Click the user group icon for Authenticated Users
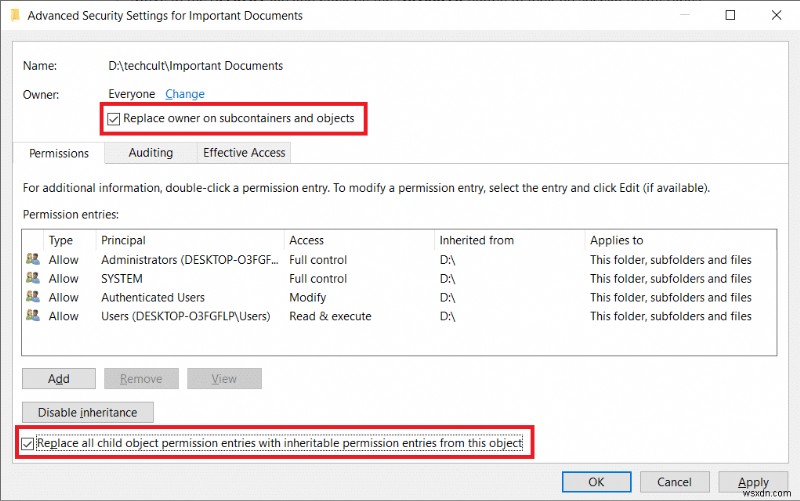This screenshot has height=501, width=800. 33,297
